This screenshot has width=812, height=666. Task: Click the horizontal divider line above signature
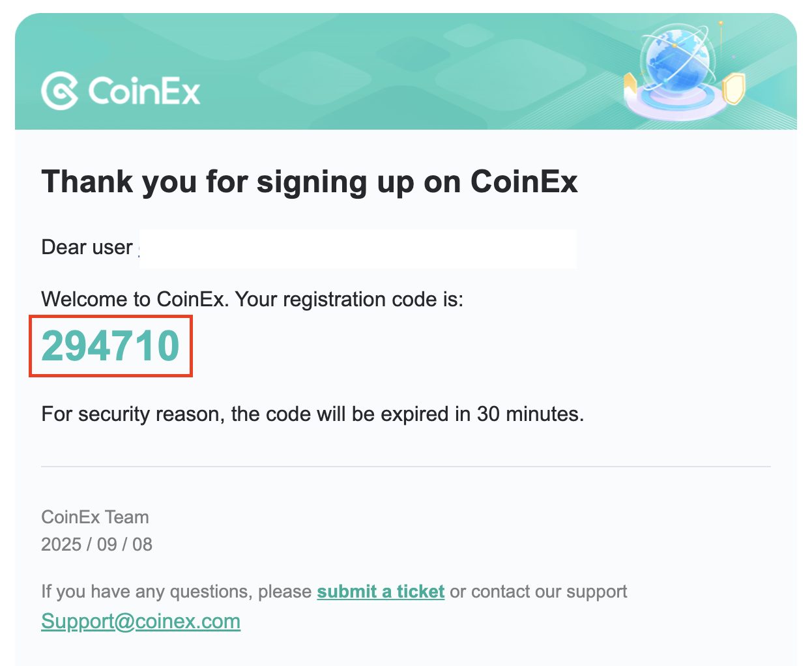[405, 467]
